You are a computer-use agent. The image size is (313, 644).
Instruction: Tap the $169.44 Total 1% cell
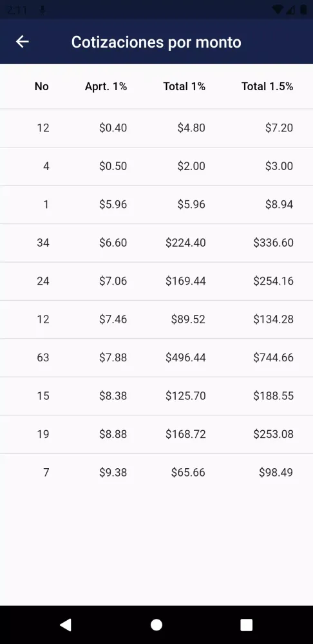point(185,281)
